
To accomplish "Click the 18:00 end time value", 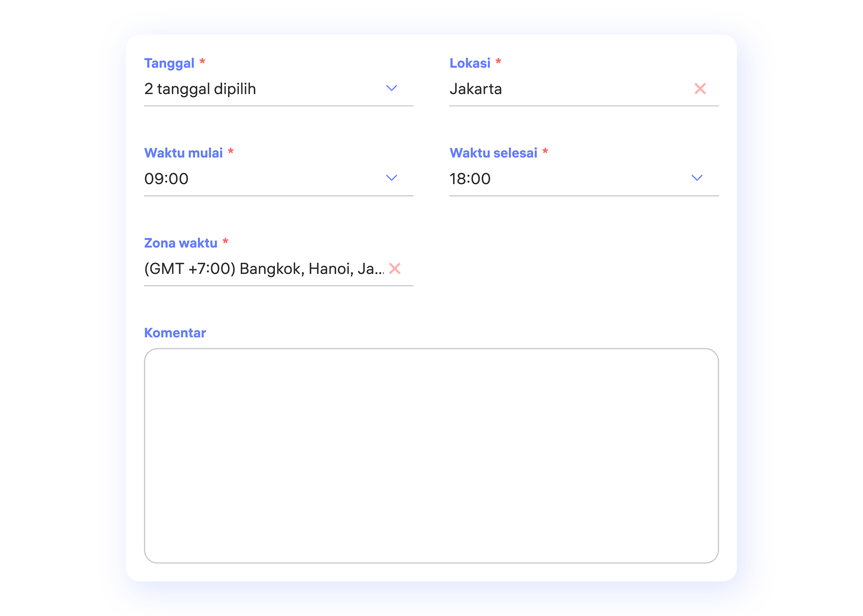I will [470, 178].
